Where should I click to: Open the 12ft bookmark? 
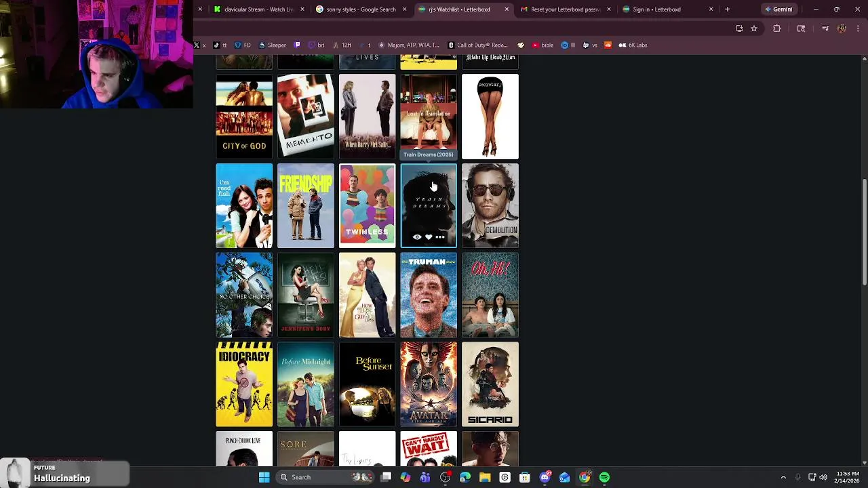coord(342,45)
